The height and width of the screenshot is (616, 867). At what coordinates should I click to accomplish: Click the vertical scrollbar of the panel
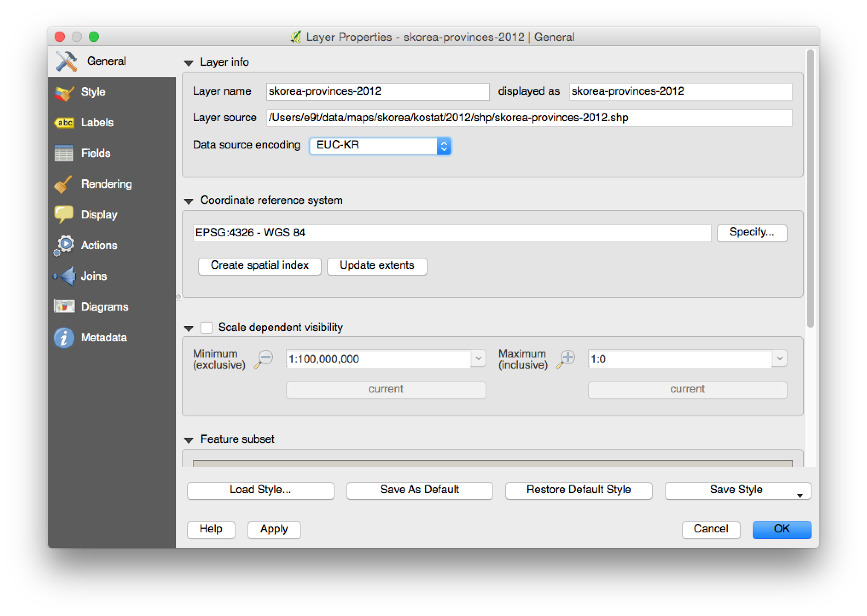coord(810,188)
